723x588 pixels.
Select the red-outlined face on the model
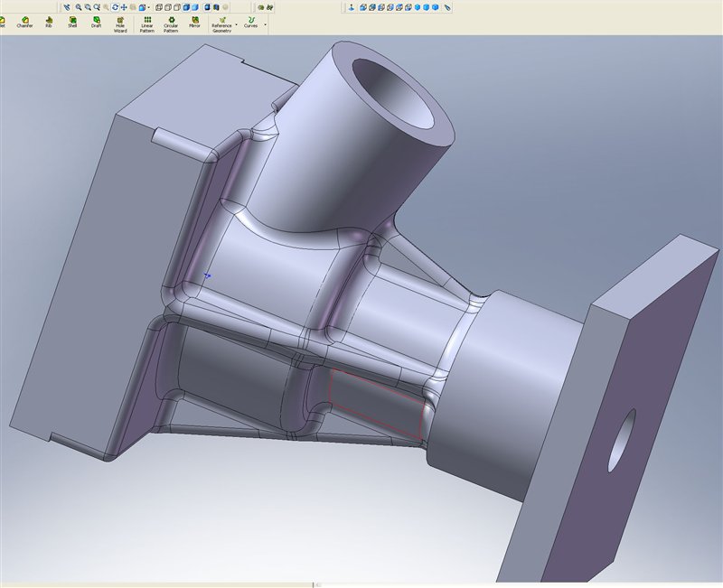coord(377,403)
